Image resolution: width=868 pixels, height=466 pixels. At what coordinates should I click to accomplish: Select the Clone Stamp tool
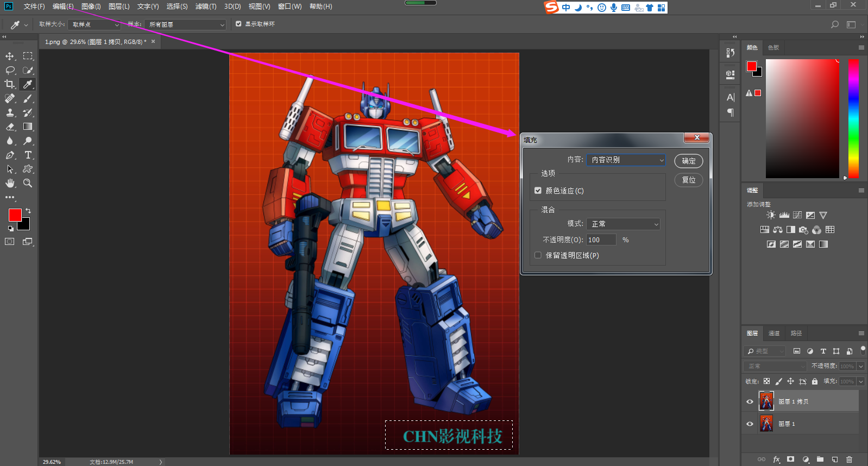[10, 112]
